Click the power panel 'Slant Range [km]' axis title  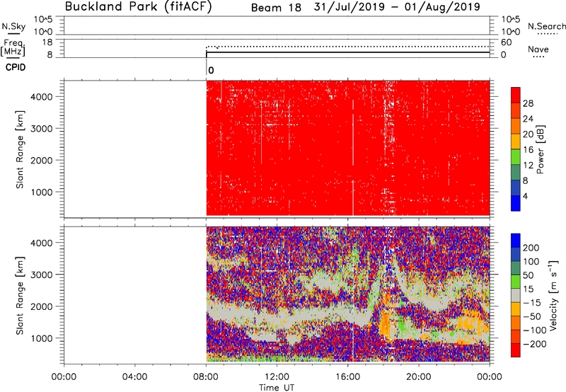pos(20,149)
